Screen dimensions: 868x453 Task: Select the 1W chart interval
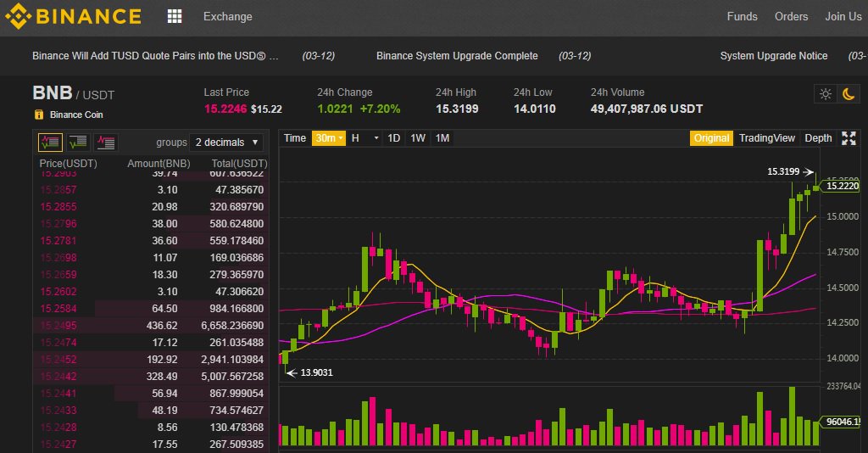(x=418, y=138)
